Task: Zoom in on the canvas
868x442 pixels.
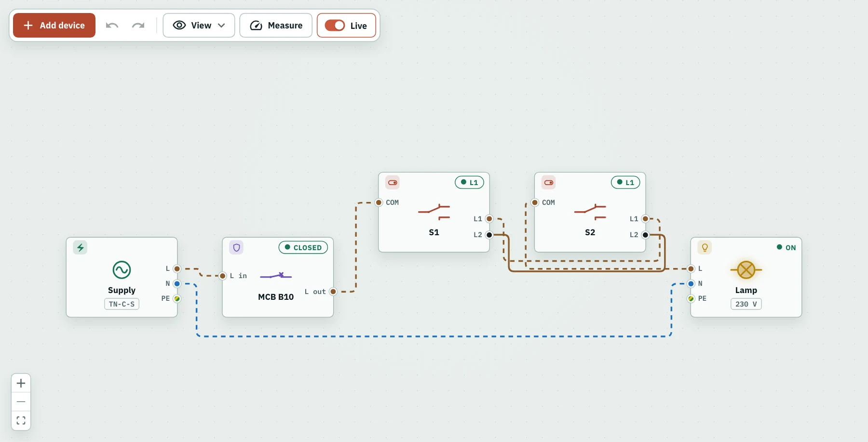Action: (x=21, y=383)
